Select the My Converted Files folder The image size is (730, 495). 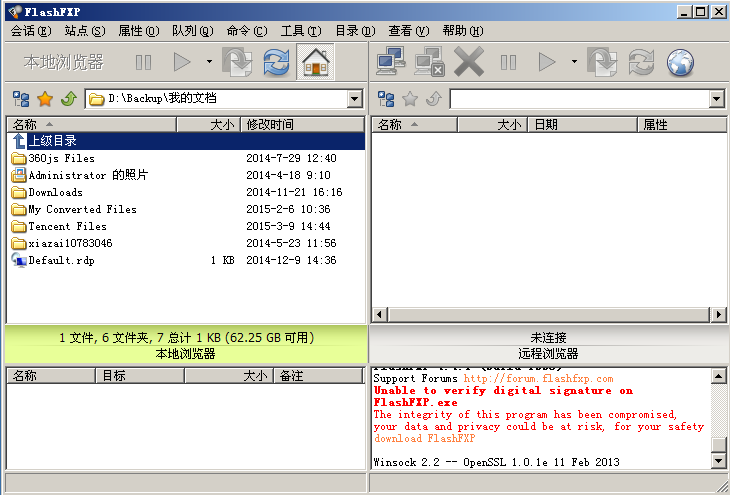186,209
